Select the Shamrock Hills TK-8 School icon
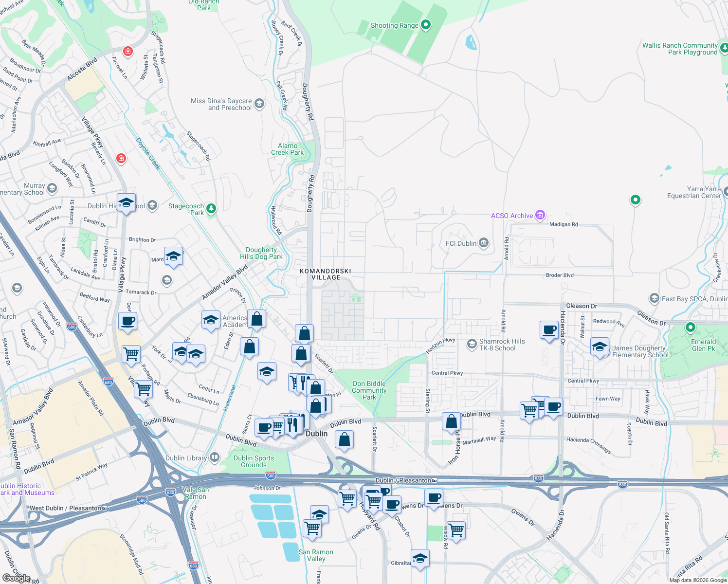 click(471, 345)
